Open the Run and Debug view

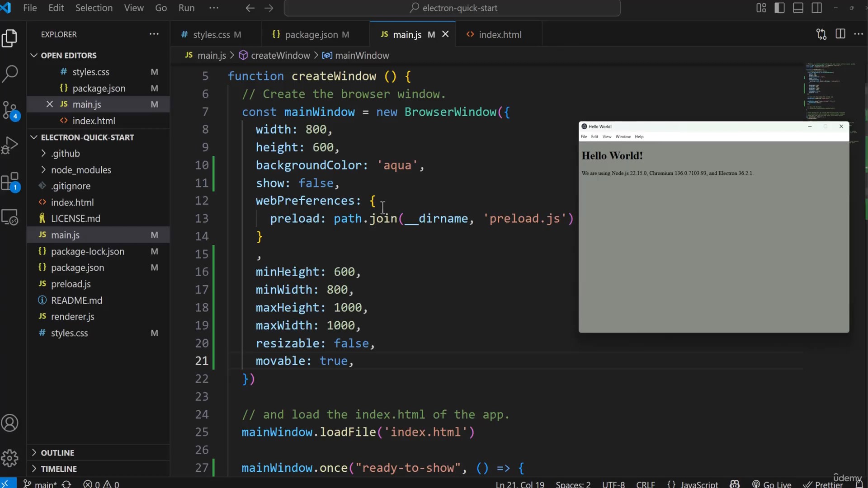coord(10,145)
